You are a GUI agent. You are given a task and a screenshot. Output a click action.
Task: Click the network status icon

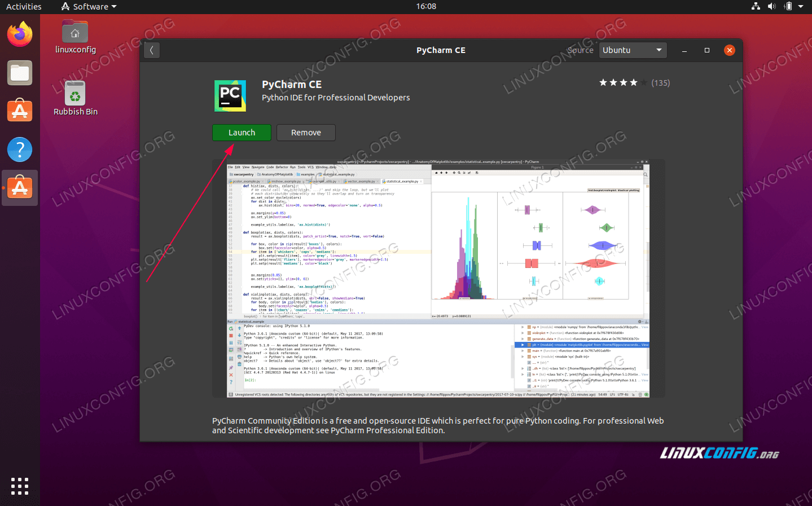(x=756, y=7)
